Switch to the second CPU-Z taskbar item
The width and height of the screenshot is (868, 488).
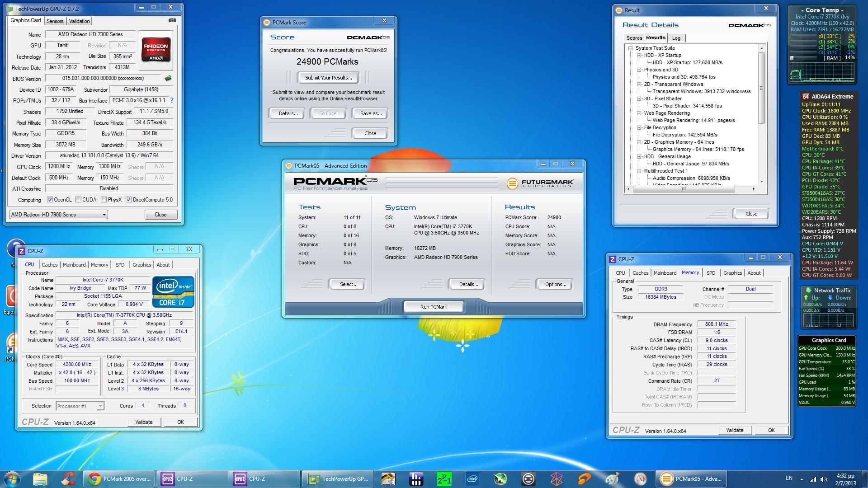pos(264,479)
